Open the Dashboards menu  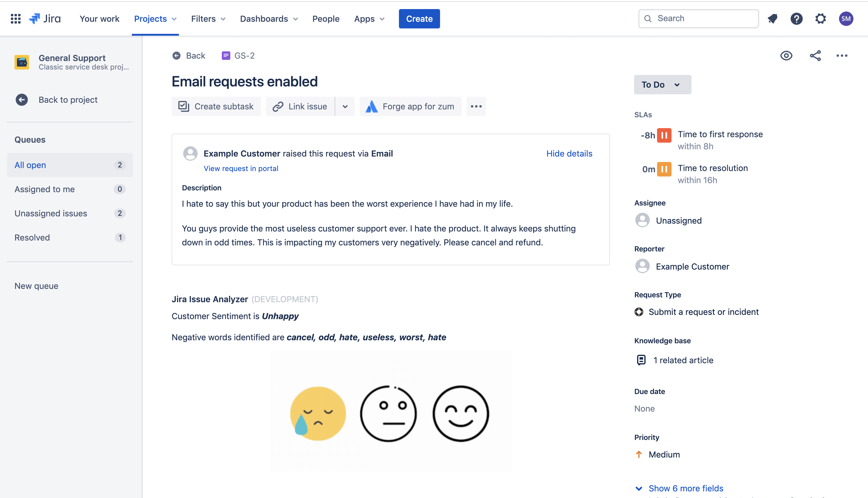pos(269,18)
